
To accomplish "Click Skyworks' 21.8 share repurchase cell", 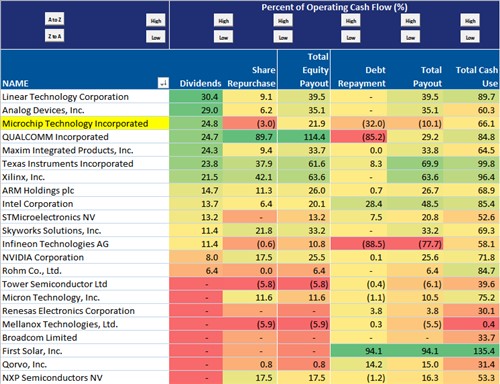I will point(250,230).
